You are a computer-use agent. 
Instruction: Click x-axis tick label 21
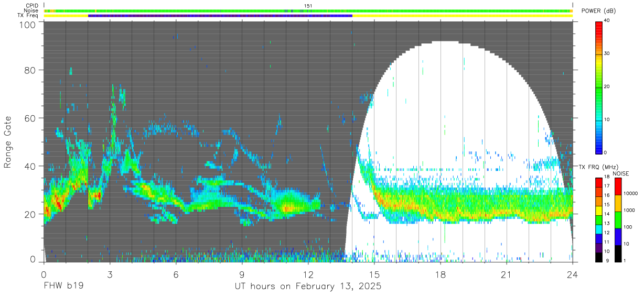coord(506,274)
